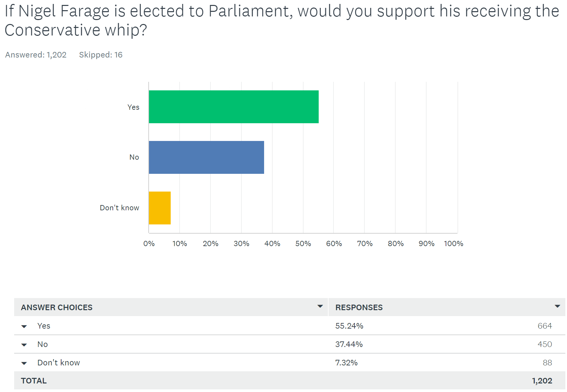Click the 450 response count
Screen dimensions: 567x392
pyautogui.click(x=545, y=344)
